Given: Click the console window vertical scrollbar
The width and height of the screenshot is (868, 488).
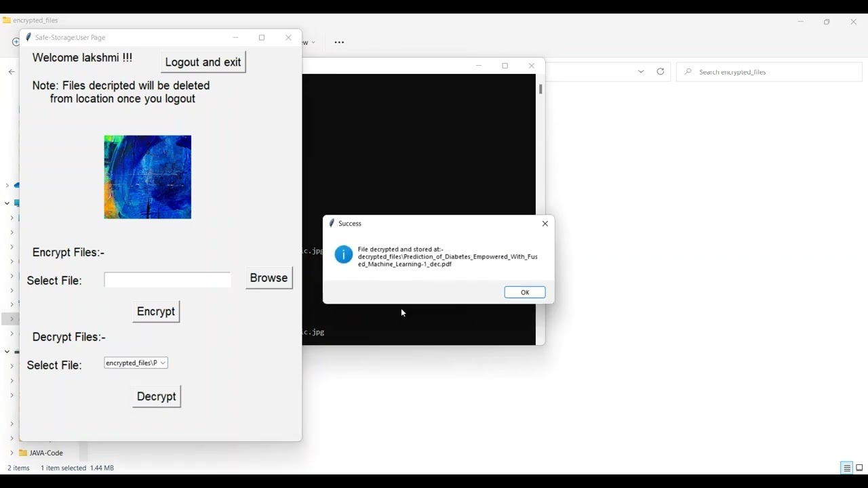Looking at the screenshot, I should (x=540, y=89).
